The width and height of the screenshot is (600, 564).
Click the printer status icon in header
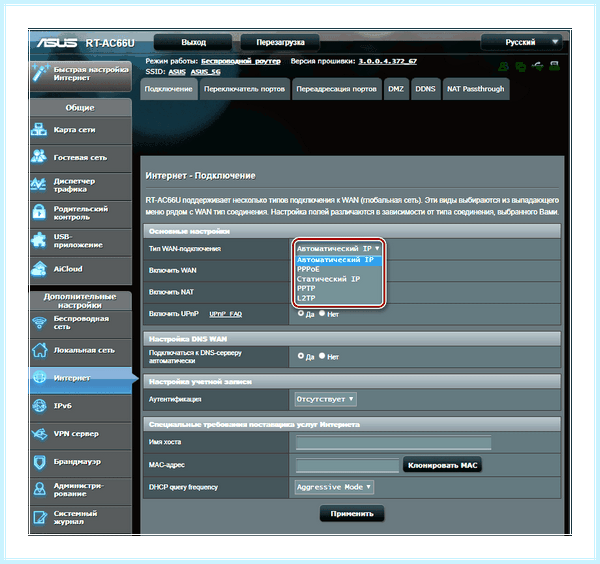554,66
